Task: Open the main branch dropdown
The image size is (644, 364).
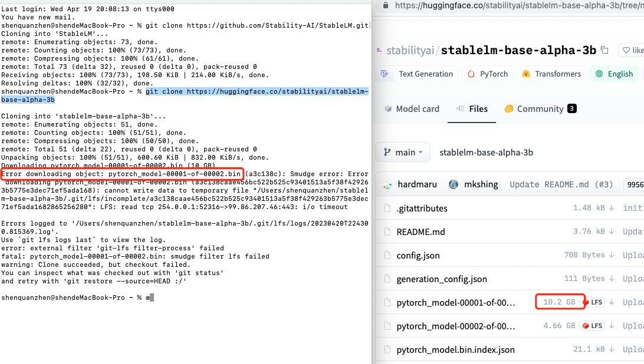Action: 403,152
